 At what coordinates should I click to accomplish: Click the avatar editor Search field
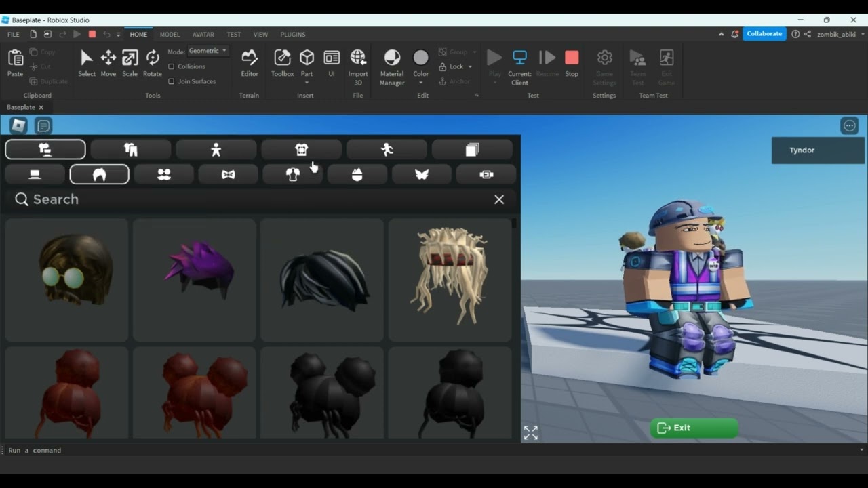pyautogui.click(x=261, y=199)
